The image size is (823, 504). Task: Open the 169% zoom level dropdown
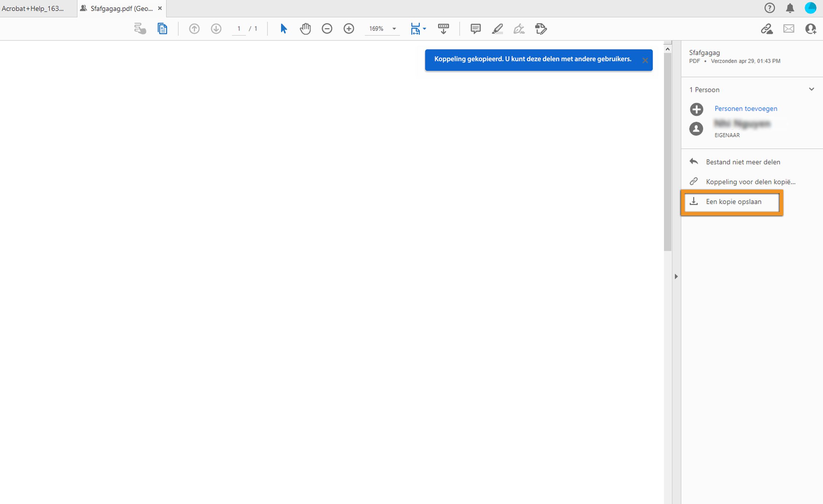[x=394, y=28]
